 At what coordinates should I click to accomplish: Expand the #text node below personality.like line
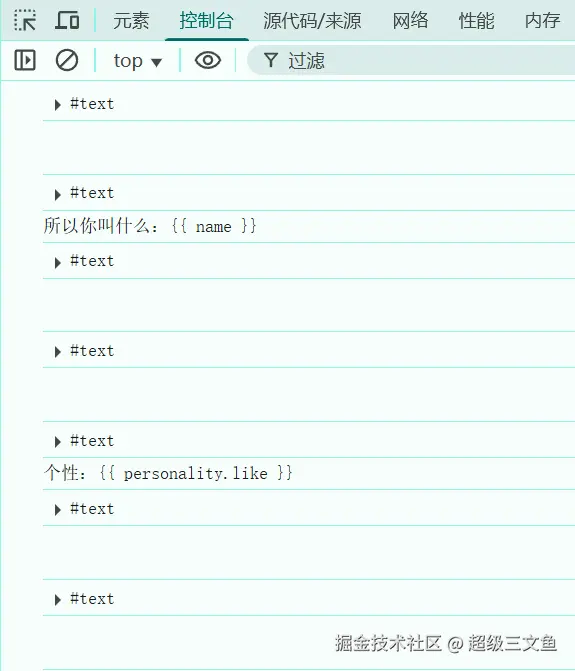tap(58, 510)
